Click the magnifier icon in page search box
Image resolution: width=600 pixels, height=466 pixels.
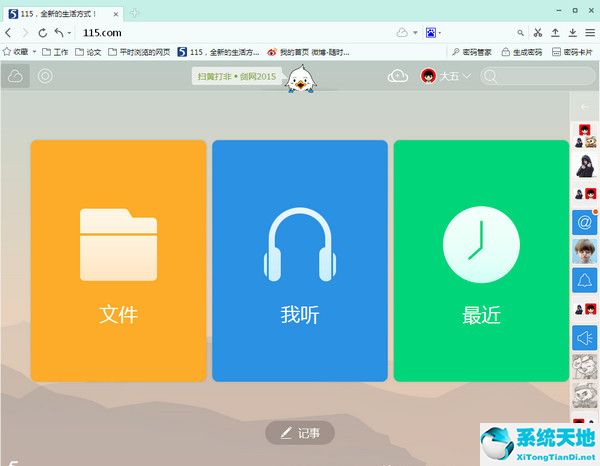pyautogui.click(x=490, y=76)
